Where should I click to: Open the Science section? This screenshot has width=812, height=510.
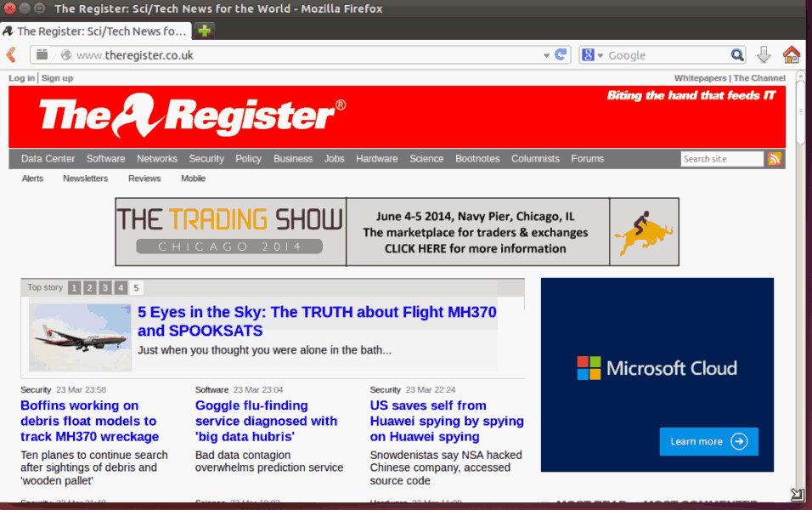[426, 159]
